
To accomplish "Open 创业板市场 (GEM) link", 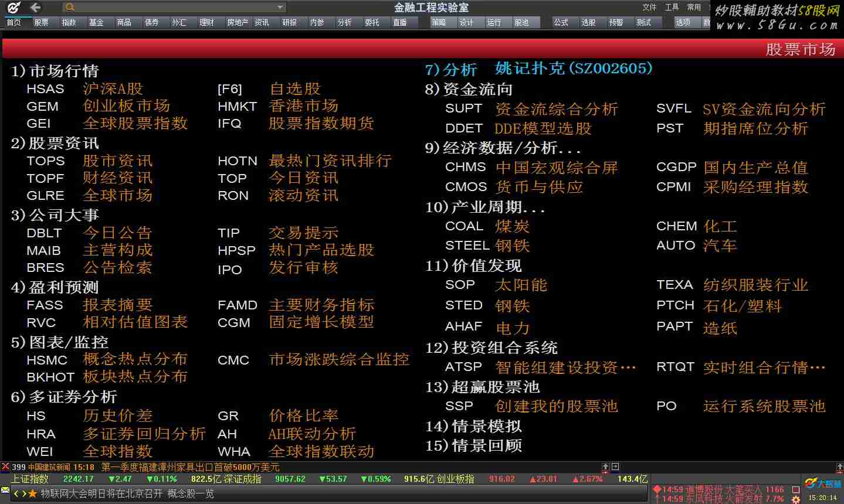I will point(127,106).
